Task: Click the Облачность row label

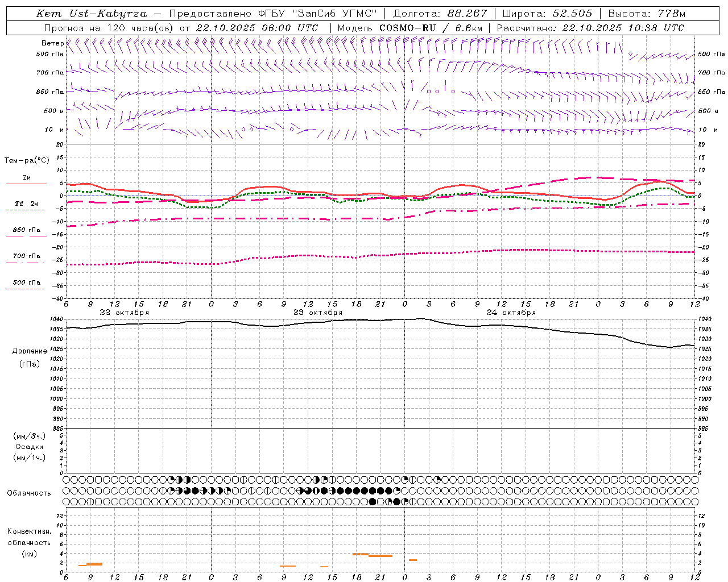Action: tap(29, 493)
